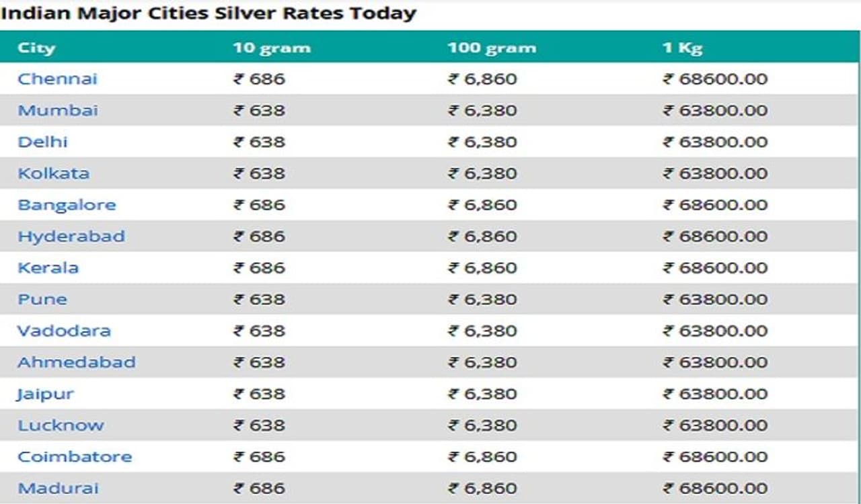Open Kolkata silver rates link
The height and width of the screenshot is (504, 861).
point(53,173)
